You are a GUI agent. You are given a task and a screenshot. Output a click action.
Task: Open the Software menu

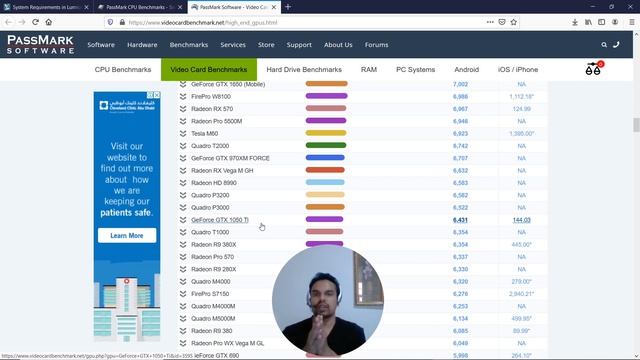(x=101, y=45)
